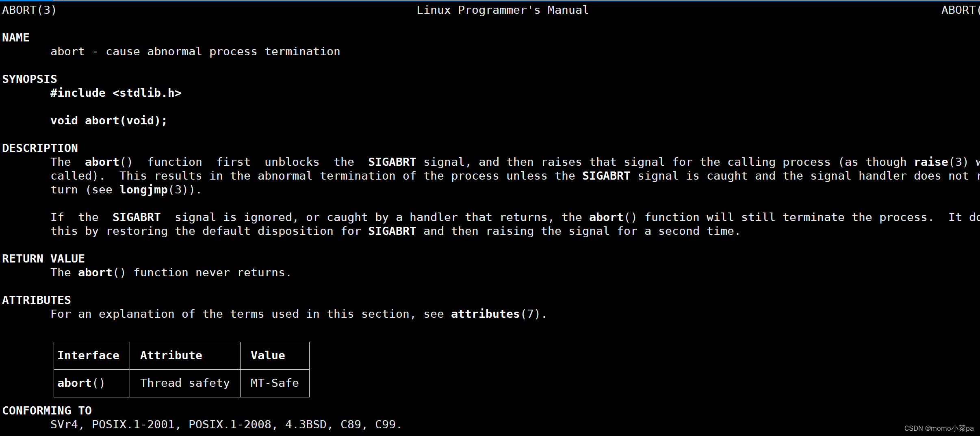Viewport: 980px width, 436px height.
Task: Click the #include <stdlib.h> line
Action: (116, 93)
